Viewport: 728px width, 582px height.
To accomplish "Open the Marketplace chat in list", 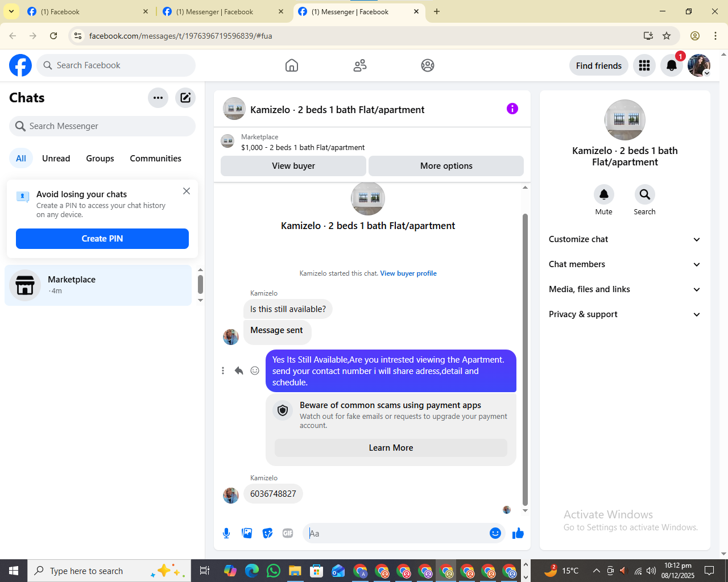I will [98, 285].
